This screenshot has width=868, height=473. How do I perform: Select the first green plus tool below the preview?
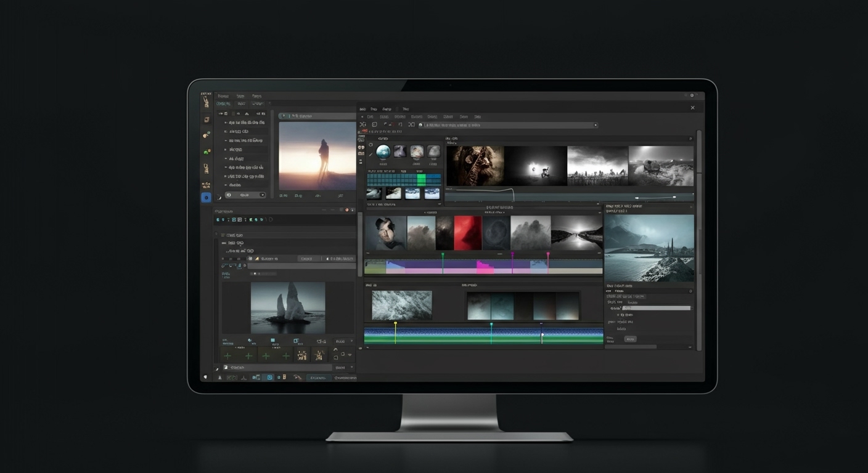click(228, 356)
